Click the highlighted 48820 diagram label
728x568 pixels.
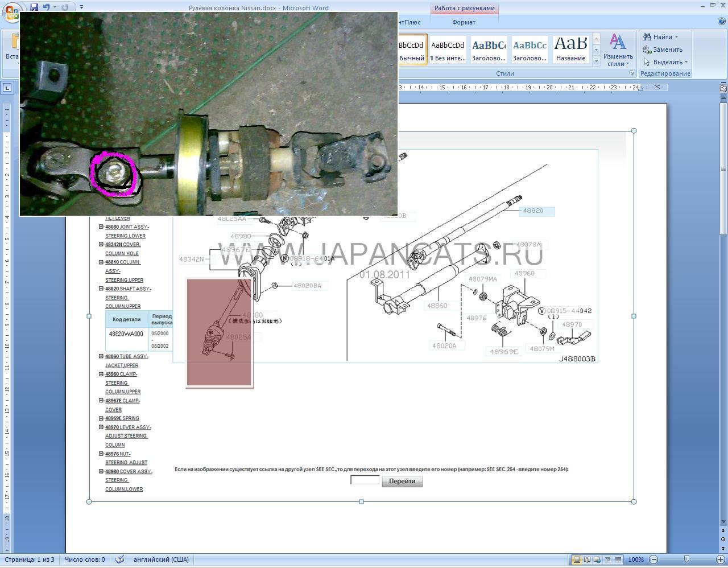coord(536,211)
